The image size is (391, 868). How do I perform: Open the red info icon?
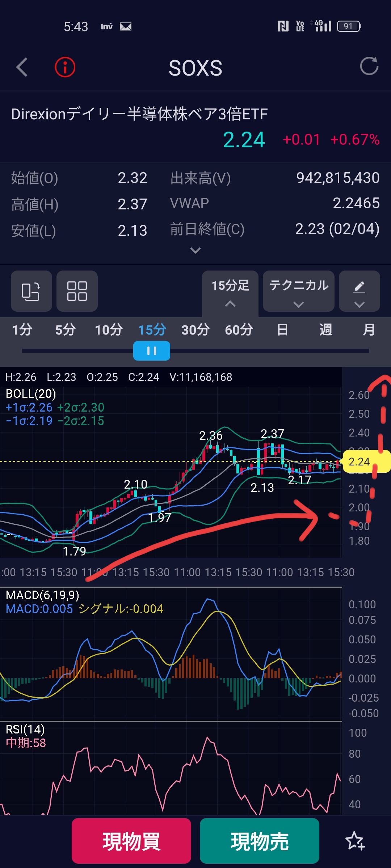(65, 67)
